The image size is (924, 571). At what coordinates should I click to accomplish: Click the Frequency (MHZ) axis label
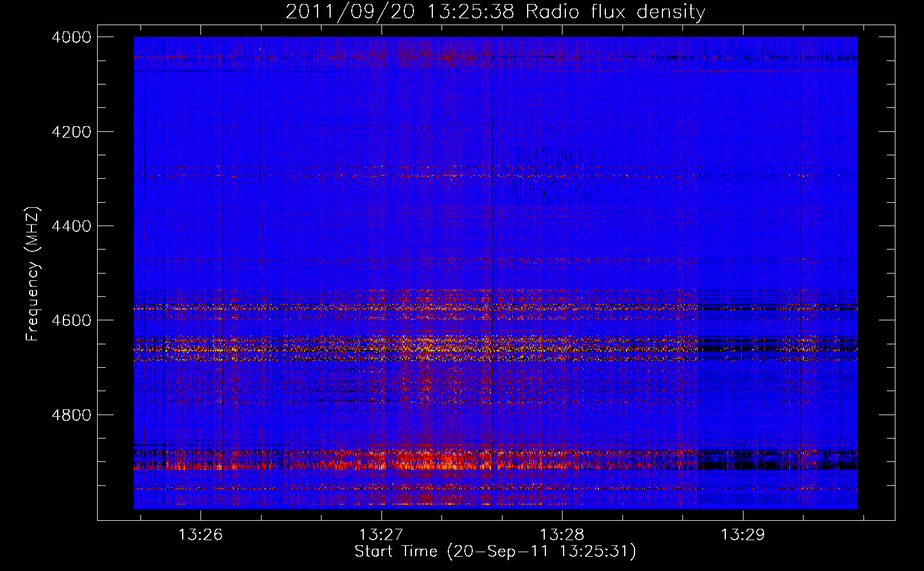pyautogui.click(x=33, y=274)
